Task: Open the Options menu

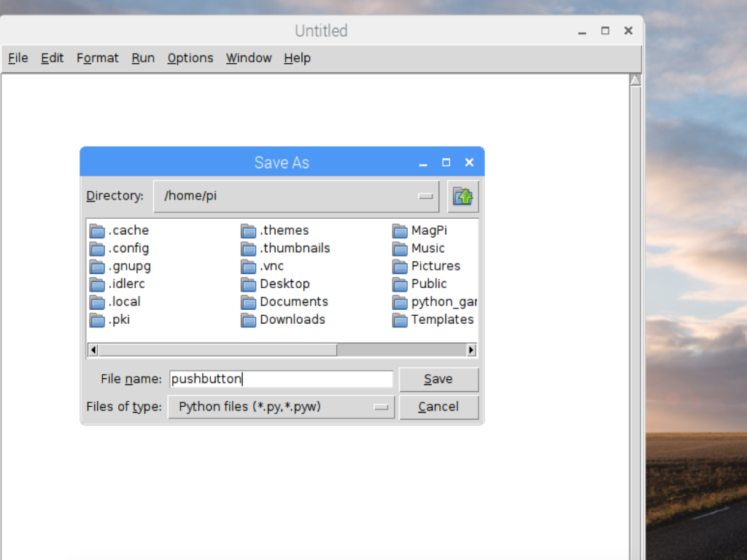Action: click(190, 58)
